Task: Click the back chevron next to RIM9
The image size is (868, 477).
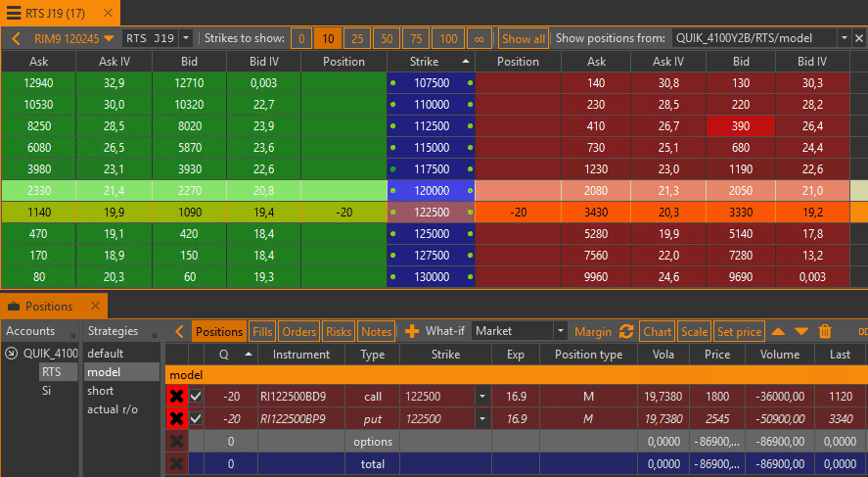Action: click(17, 39)
